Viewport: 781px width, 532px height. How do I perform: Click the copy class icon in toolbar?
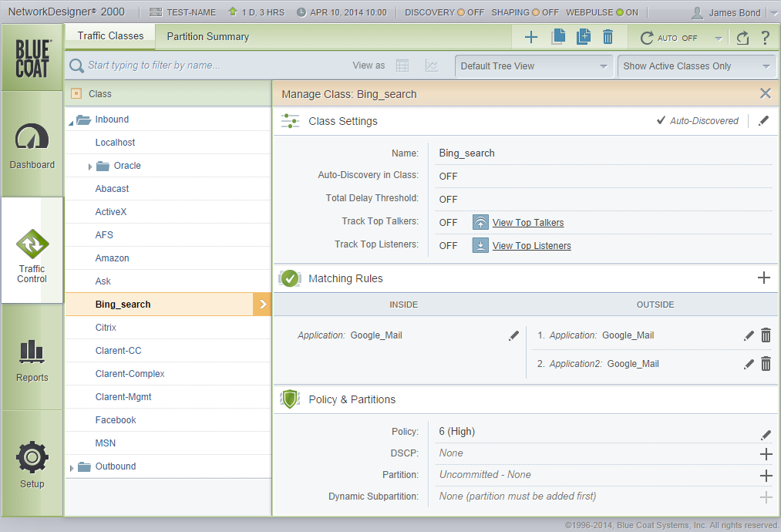[558, 36]
